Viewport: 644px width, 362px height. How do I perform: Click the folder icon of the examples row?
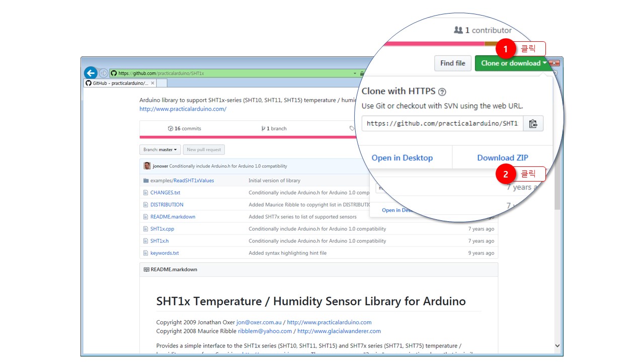pos(146,180)
